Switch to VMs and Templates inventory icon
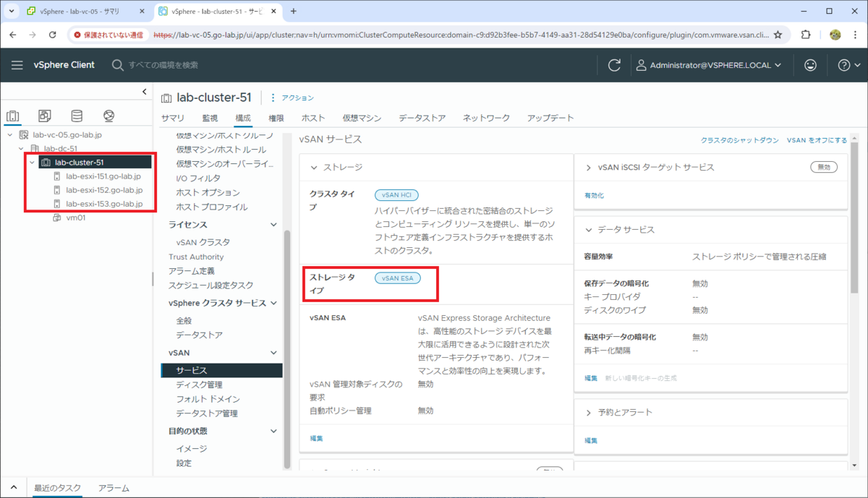Image resolution: width=868 pixels, height=498 pixels. tap(45, 116)
